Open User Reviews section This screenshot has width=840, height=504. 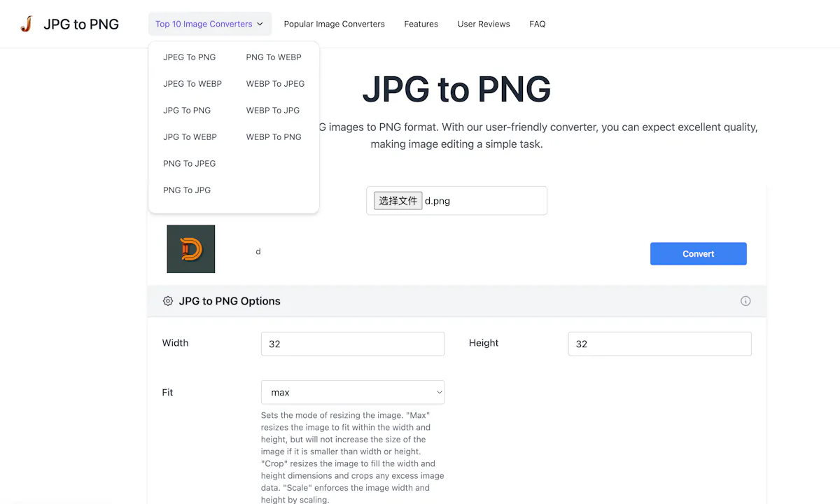484,24
